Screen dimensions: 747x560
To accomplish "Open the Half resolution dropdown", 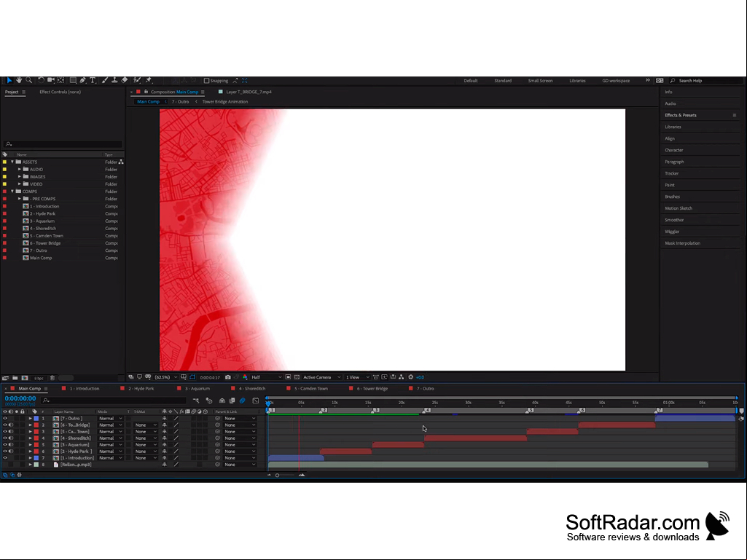I will tap(266, 377).
